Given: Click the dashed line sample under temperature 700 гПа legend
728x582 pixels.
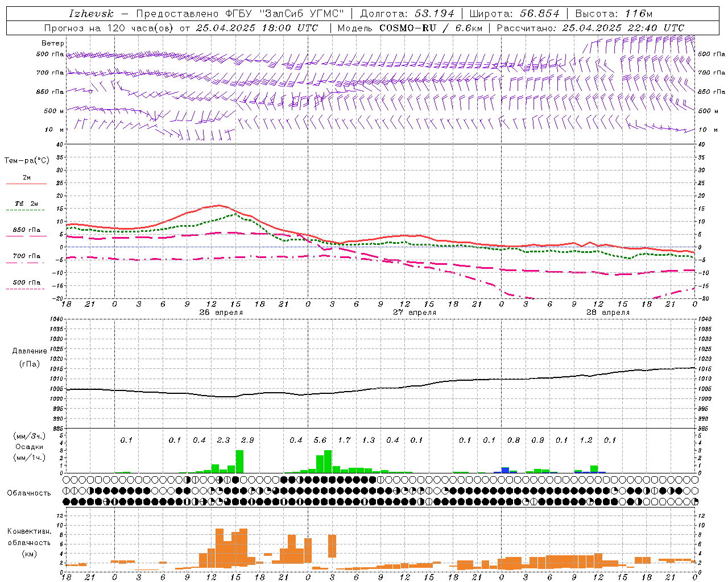Looking at the screenshot, I should tap(26, 262).
